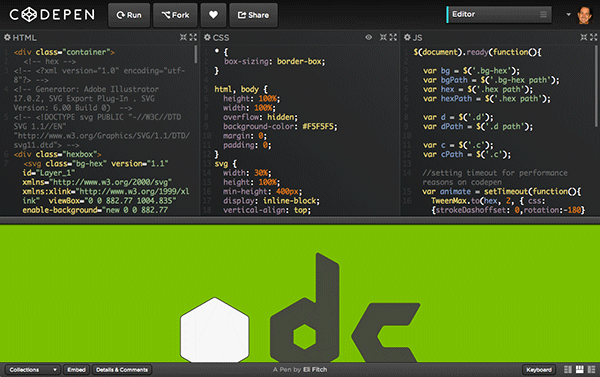Click 'display: inline-block;' CSS line
This screenshot has width=600, height=377.
(x=271, y=201)
